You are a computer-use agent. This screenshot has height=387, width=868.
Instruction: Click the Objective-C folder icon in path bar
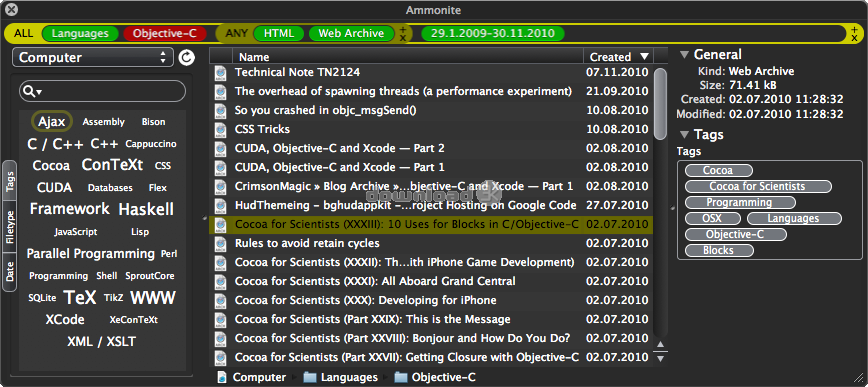401,378
